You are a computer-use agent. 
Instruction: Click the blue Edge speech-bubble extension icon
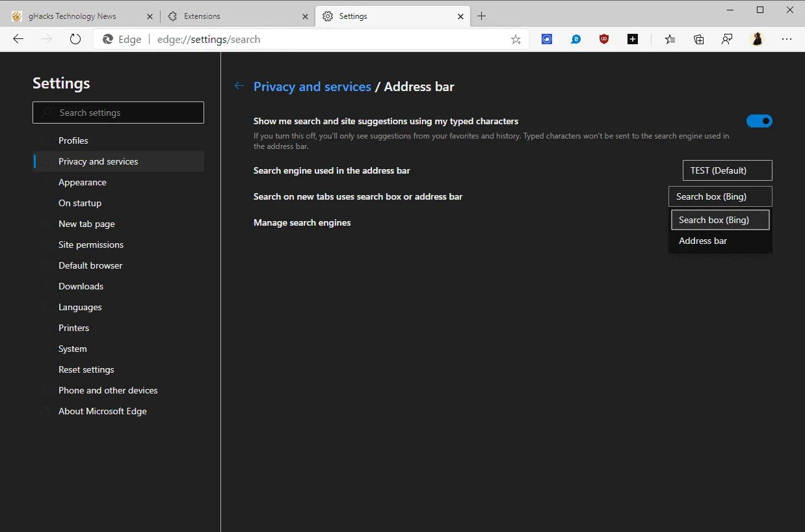pos(575,39)
